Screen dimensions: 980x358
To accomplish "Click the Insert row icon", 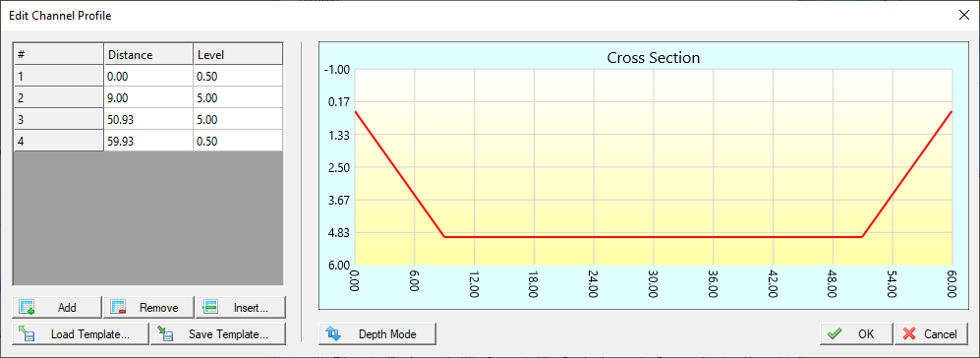I will (210, 307).
